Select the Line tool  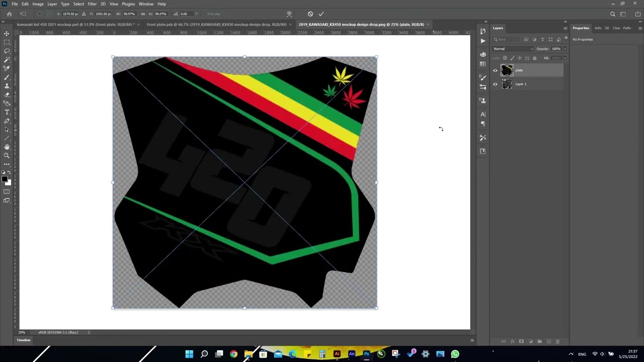pos(7,138)
